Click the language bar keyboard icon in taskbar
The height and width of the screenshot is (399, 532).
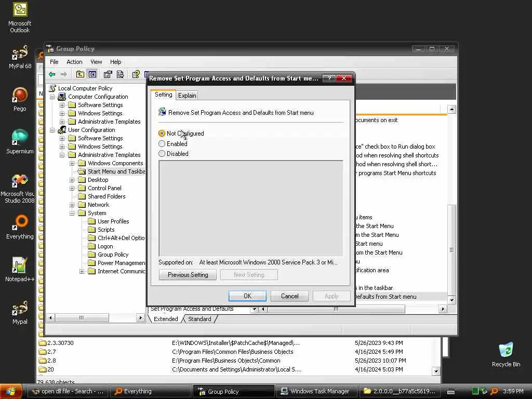click(451, 392)
